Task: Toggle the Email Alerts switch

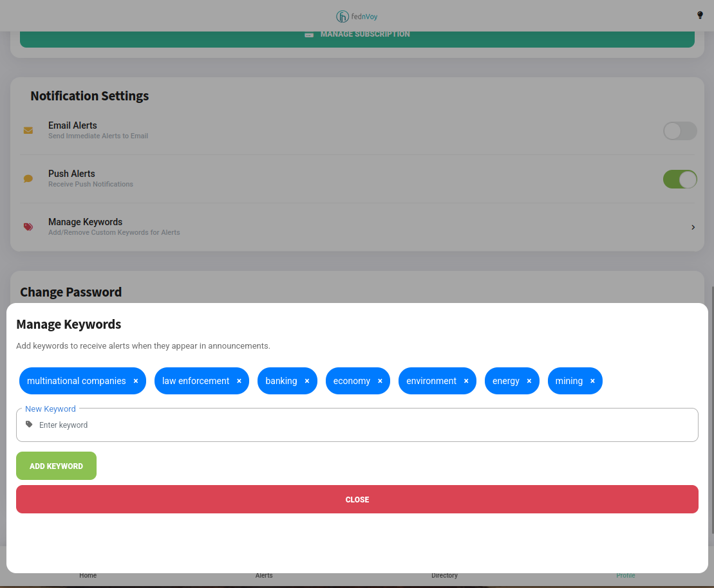Action: 680,131
